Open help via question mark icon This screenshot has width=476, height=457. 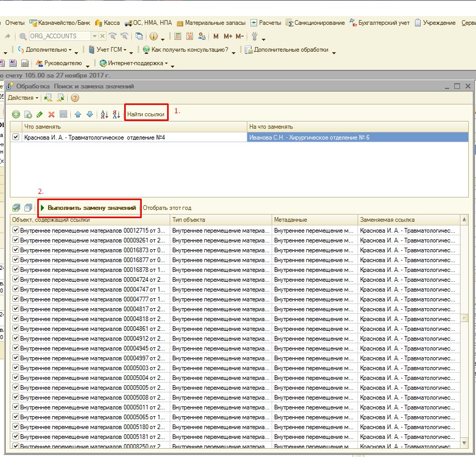[x=75, y=98]
